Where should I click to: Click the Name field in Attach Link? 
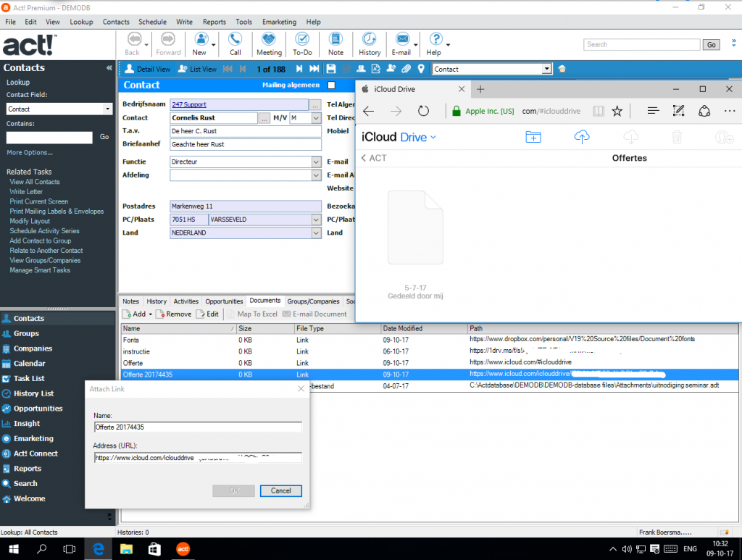click(x=197, y=427)
